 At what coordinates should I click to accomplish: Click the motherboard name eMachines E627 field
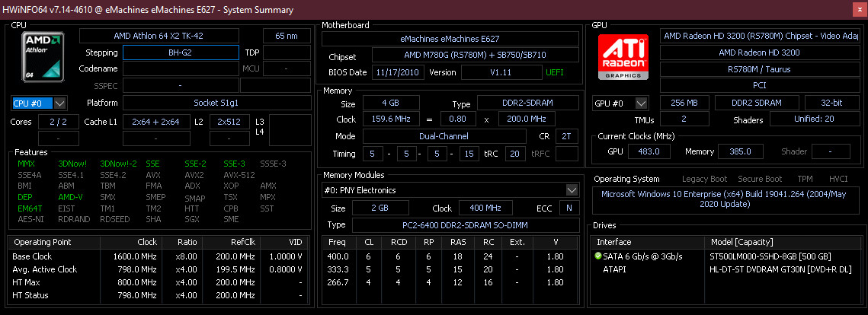click(450, 39)
